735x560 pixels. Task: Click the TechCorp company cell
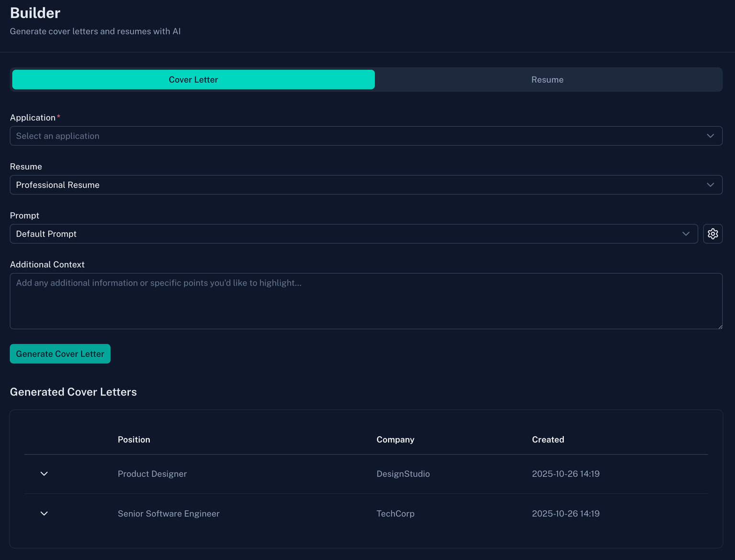point(395,514)
